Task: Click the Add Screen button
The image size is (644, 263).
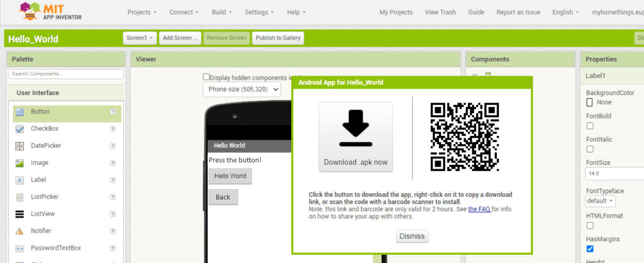Action: [x=180, y=38]
